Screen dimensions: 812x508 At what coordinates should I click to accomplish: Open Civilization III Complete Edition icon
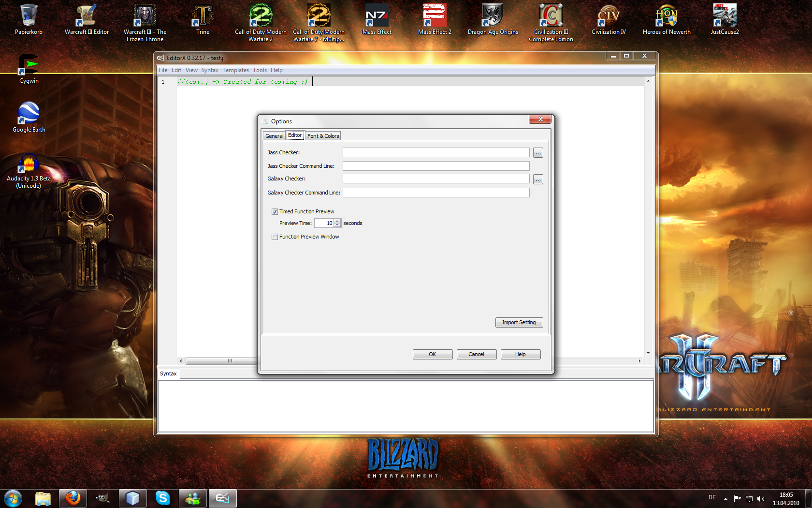coord(551,23)
